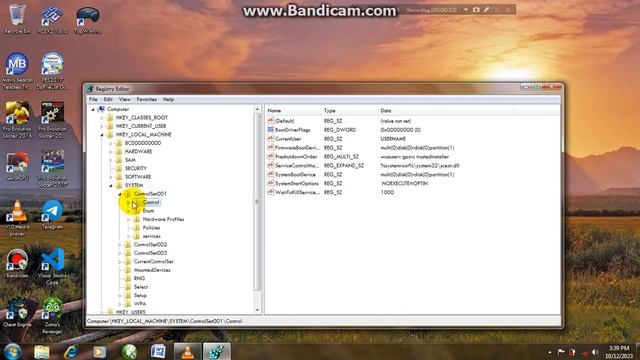Image resolution: width=640 pixels, height=360 pixels.
Task: Open the Help menu
Action: pos(168,99)
